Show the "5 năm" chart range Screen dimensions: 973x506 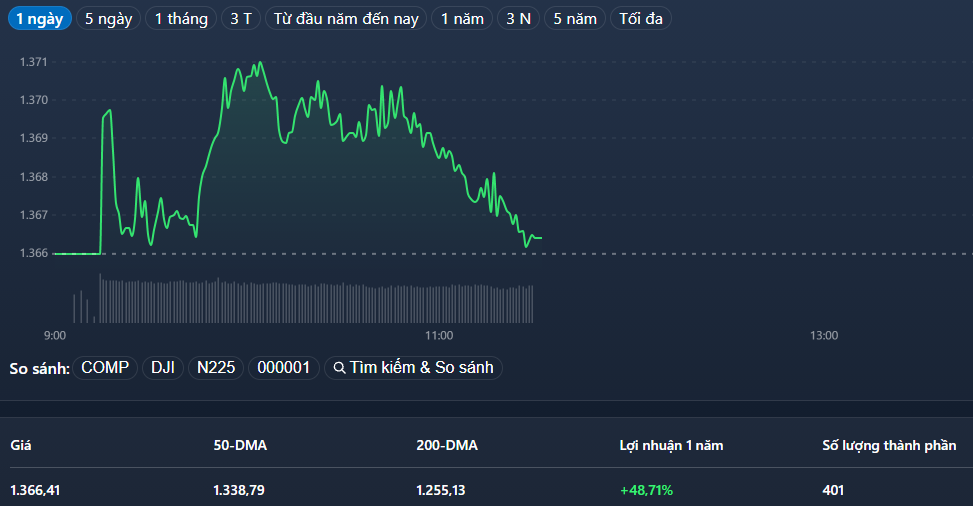tap(575, 19)
